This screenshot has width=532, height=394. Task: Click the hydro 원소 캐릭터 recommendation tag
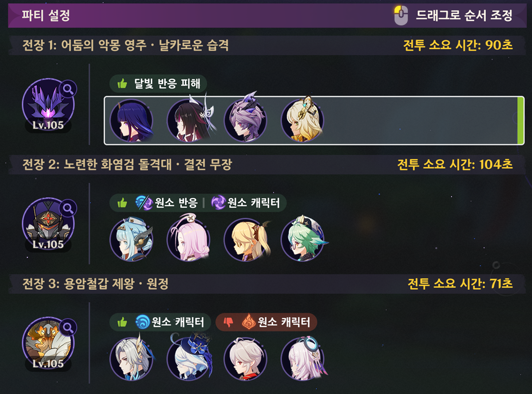160,323
